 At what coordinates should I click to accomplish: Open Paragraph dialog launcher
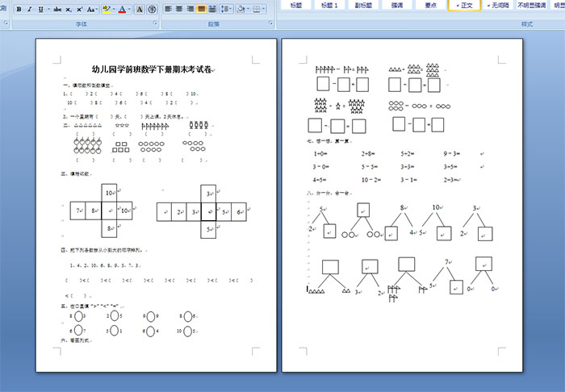[271, 23]
